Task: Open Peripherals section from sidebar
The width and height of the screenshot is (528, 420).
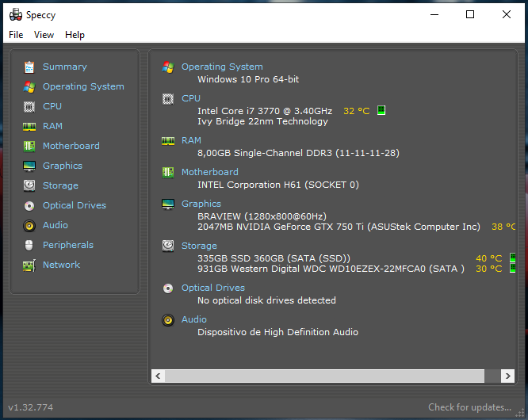Action: coord(68,245)
